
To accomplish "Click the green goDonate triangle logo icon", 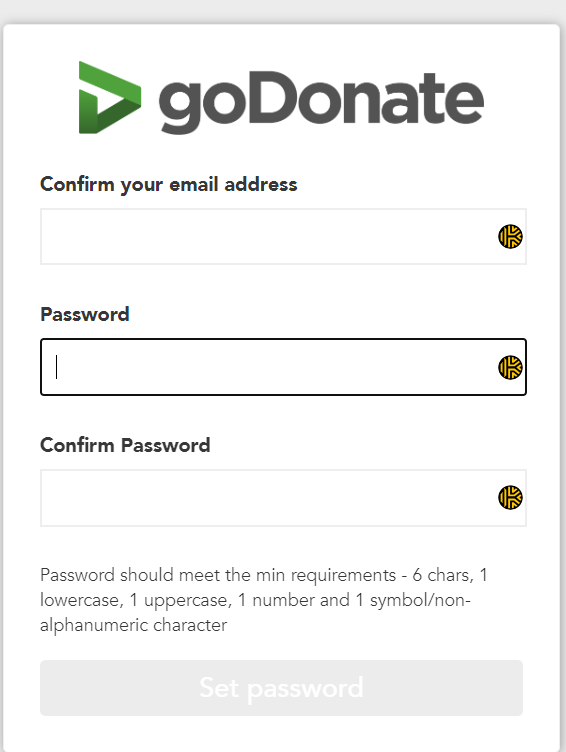I will pyautogui.click(x=110, y=97).
